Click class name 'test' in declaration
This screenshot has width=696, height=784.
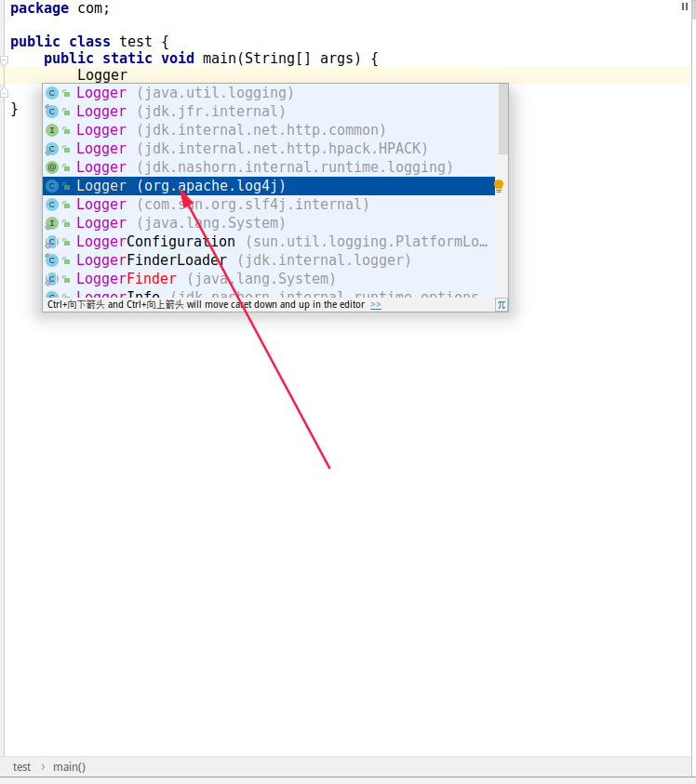[136, 42]
